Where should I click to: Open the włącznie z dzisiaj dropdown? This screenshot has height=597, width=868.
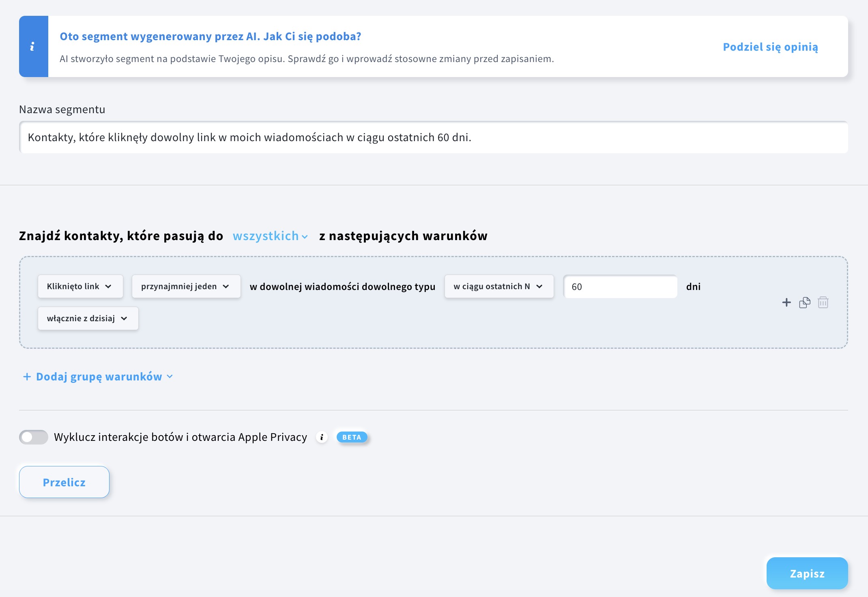[88, 318]
